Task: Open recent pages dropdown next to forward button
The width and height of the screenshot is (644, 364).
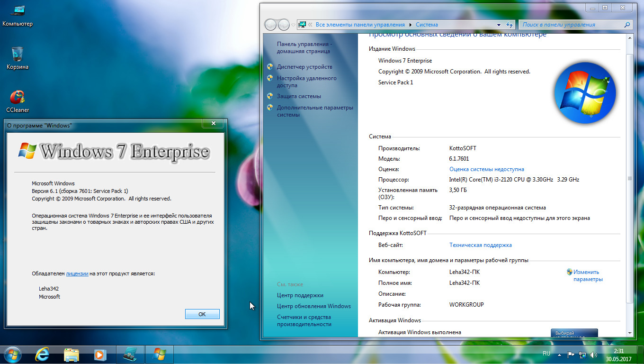Action: [294, 25]
